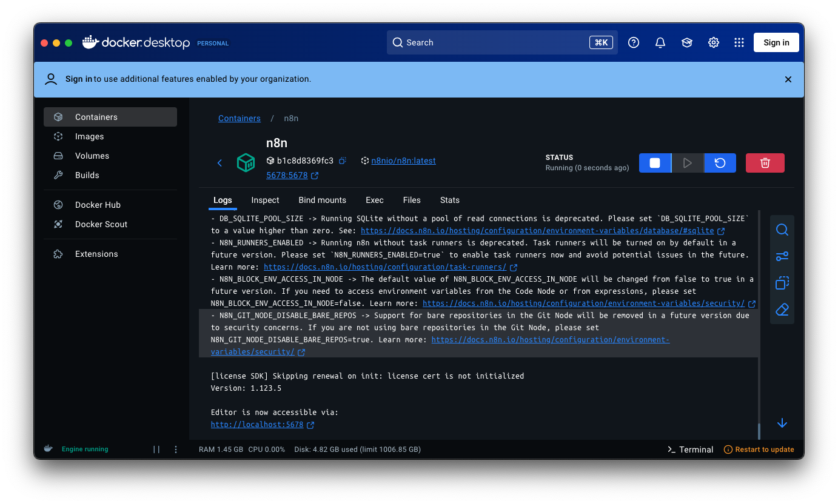This screenshot has width=838, height=504.
Task: Switch to the Stats tab
Action: pos(450,200)
